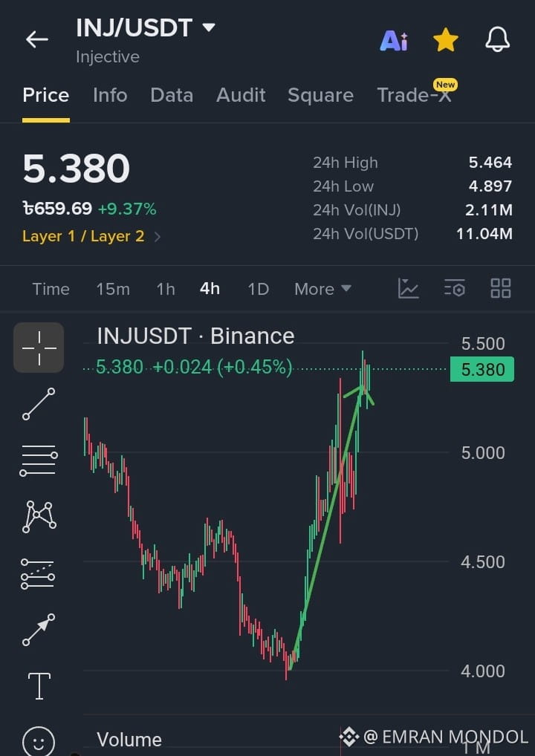The image size is (535, 756).
Task: Select the Fibonacci channel tool
Action: coord(38,574)
